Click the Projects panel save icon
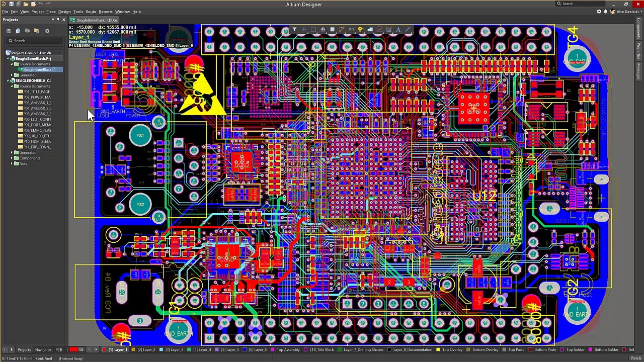The image size is (644, 362). point(10,31)
